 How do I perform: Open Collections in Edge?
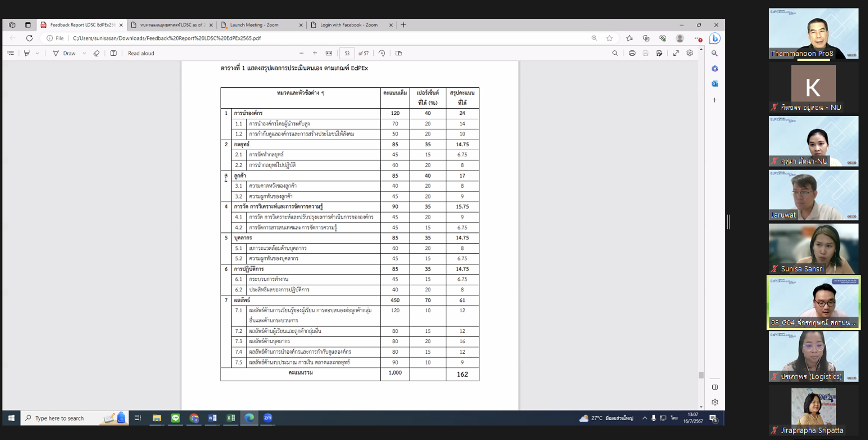tap(646, 38)
